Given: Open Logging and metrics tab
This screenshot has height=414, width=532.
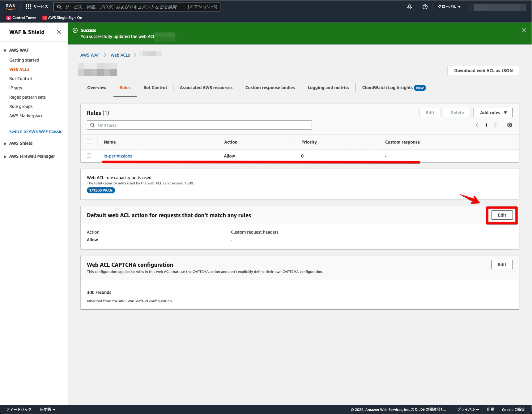Looking at the screenshot, I should click(328, 88).
